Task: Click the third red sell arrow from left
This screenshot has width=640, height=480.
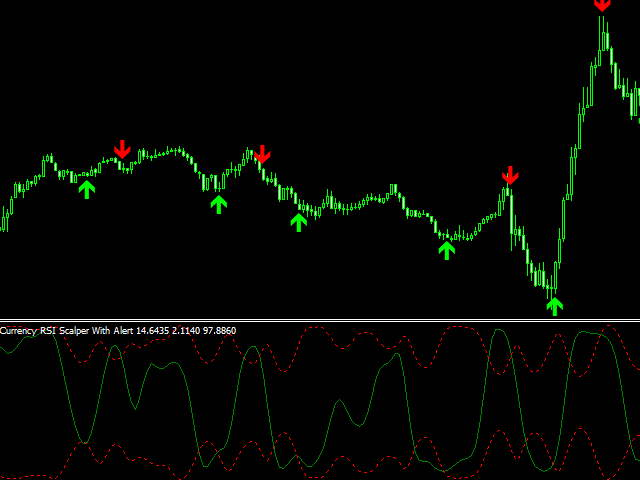Action: coord(510,176)
